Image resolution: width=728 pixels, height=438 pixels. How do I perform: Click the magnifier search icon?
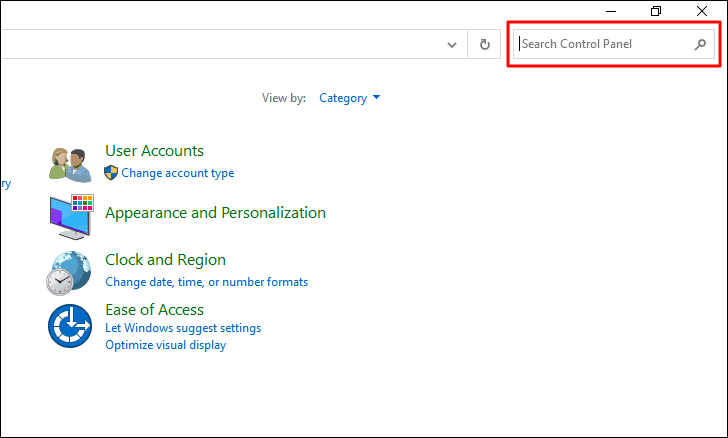coord(700,44)
